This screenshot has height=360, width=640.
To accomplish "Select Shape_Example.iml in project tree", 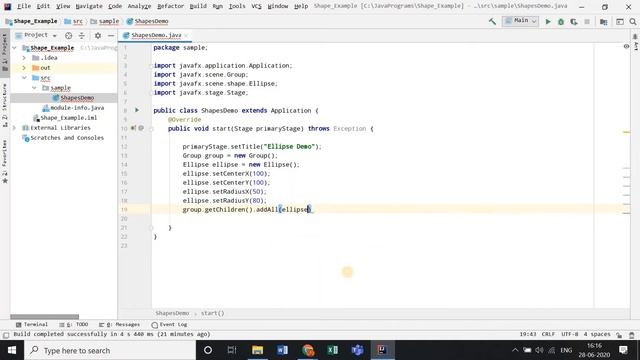I will pyautogui.click(x=64, y=118).
